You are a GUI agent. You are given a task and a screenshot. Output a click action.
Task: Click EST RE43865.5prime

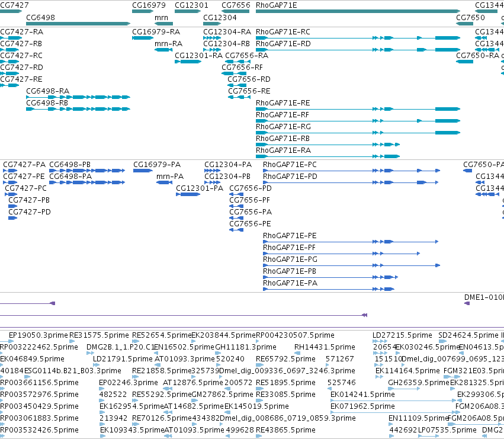coord(285,430)
